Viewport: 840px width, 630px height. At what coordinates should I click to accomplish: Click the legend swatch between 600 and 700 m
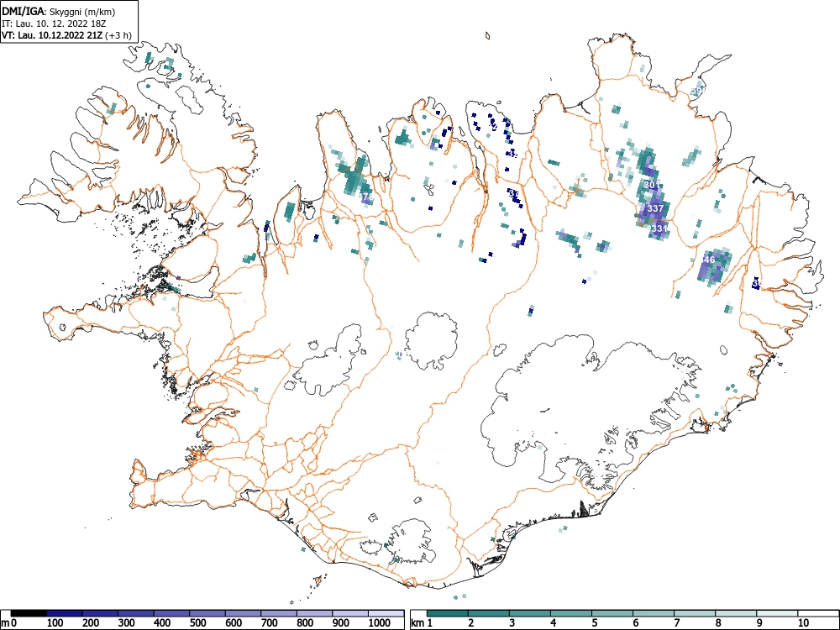click(244, 613)
